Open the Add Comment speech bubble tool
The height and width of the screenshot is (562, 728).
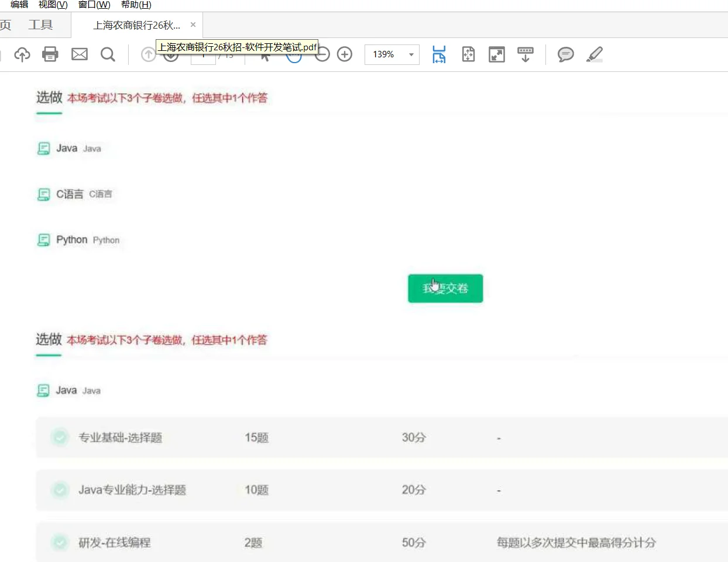point(565,54)
